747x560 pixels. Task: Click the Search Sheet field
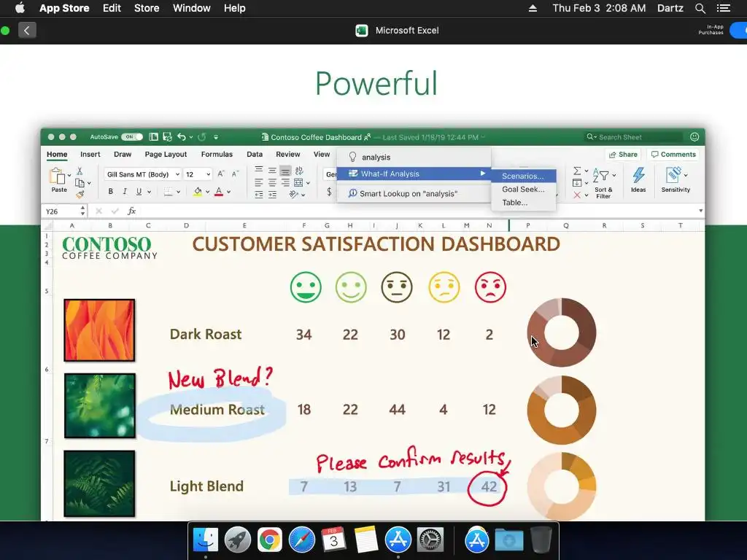pyautogui.click(x=634, y=137)
